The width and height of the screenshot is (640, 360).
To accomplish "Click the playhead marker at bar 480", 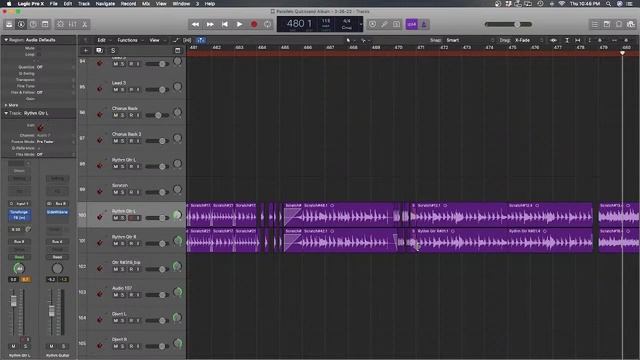I will click(622, 53).
